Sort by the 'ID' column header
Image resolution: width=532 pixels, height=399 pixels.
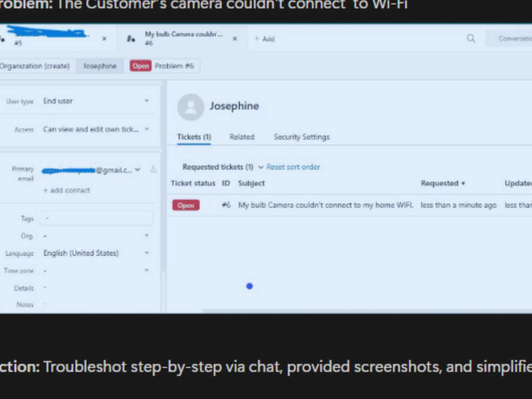[226, 183]
